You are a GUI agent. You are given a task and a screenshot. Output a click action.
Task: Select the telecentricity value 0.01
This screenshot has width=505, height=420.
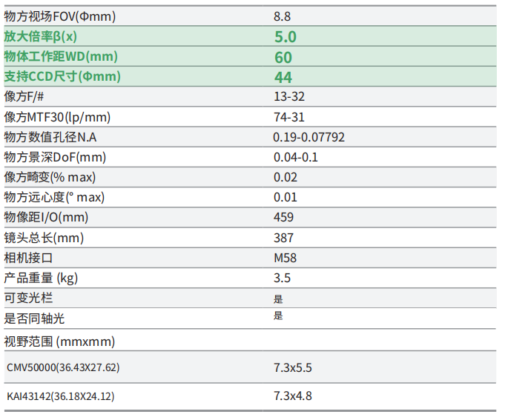(285, 197)
